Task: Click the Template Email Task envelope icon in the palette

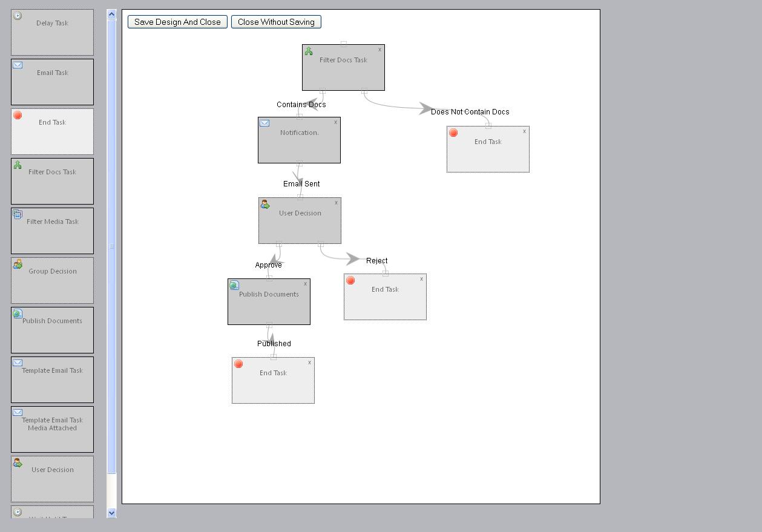Action: point(18,363)
